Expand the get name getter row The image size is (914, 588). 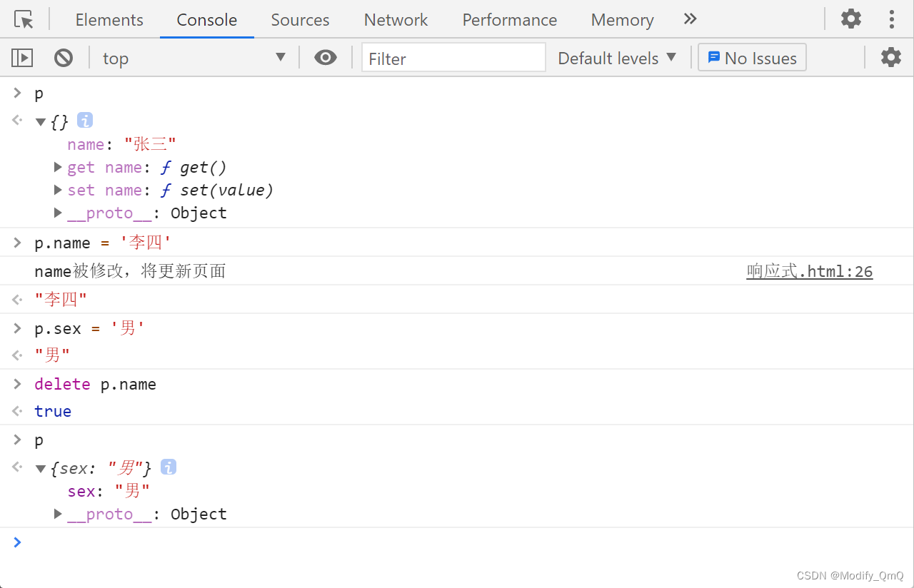[x=59, y=168]
